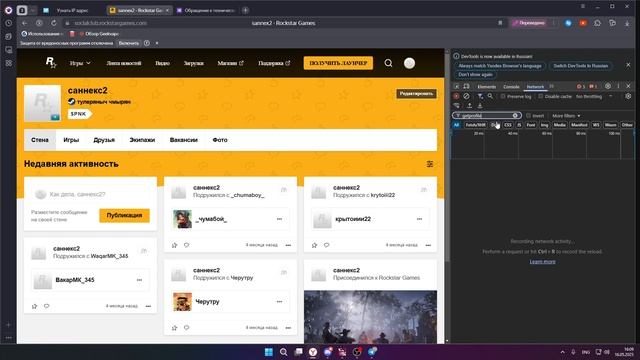Screen dimensions: 640x360
Task: Open DevTools three-dot customize menu
Action: (x=618, y=86)
